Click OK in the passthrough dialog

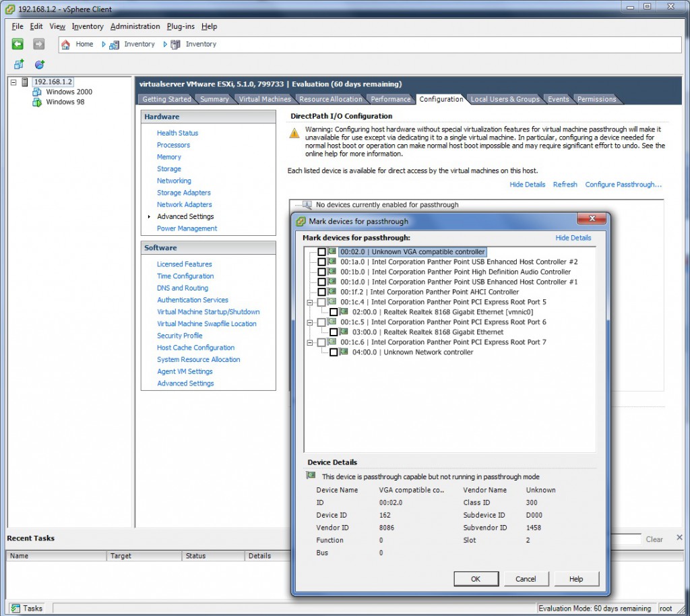476,578
